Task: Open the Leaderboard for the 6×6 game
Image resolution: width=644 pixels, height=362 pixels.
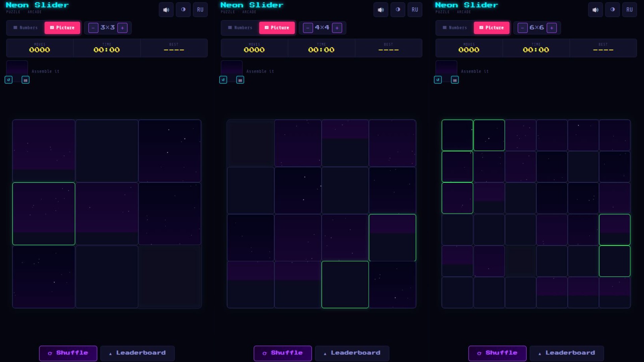Action: coord(567,353)
